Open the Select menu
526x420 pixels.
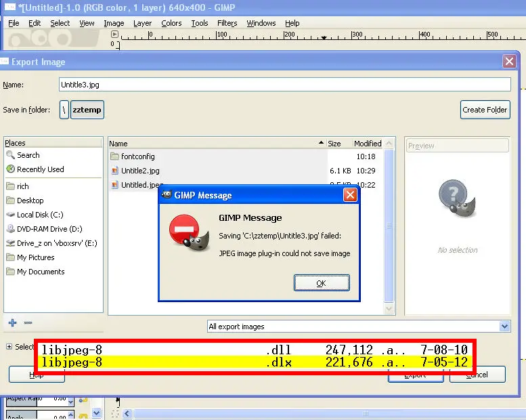60,23
